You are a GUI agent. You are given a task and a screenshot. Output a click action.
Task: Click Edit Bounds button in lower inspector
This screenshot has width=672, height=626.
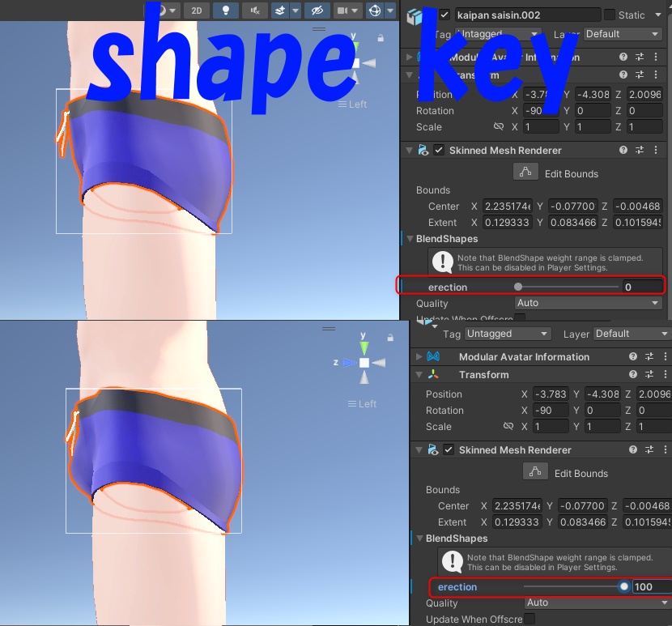coord(535,471)
